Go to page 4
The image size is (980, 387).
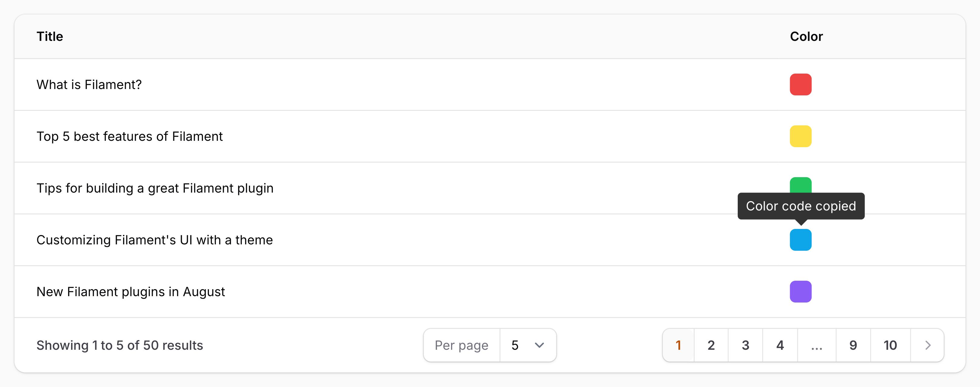(780, 345)
